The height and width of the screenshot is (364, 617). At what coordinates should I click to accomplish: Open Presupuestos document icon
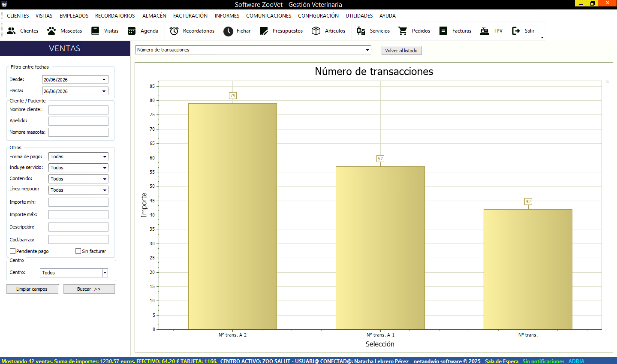(x=264, y=31)
